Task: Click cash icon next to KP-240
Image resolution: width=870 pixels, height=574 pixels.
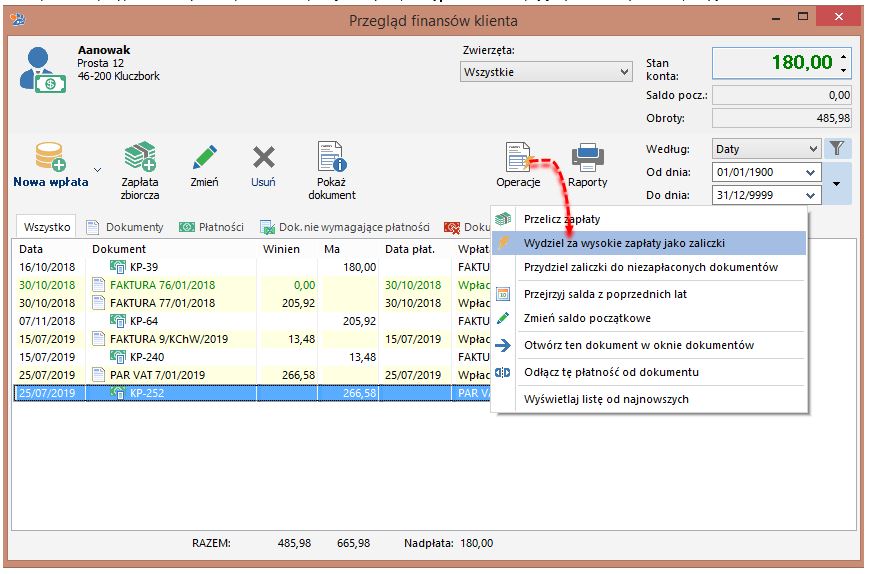Action: click(x=118, y=357)
